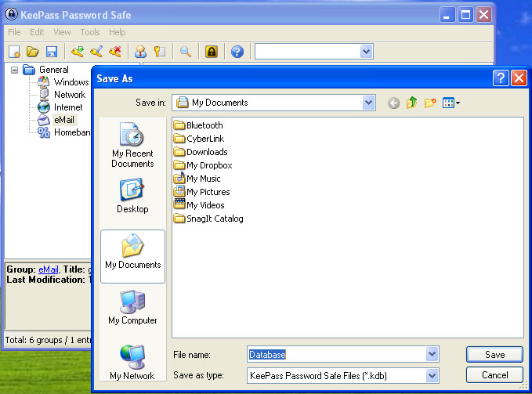The width and height of the screenshot is (532, 394).
Task: Select the Internet group in tree
Action: point(68,107)
